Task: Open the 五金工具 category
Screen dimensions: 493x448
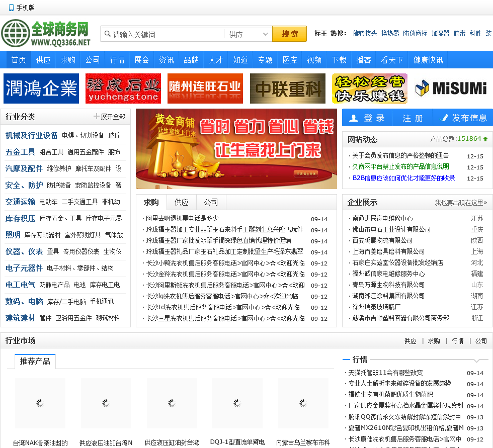Action: point(20,152)
